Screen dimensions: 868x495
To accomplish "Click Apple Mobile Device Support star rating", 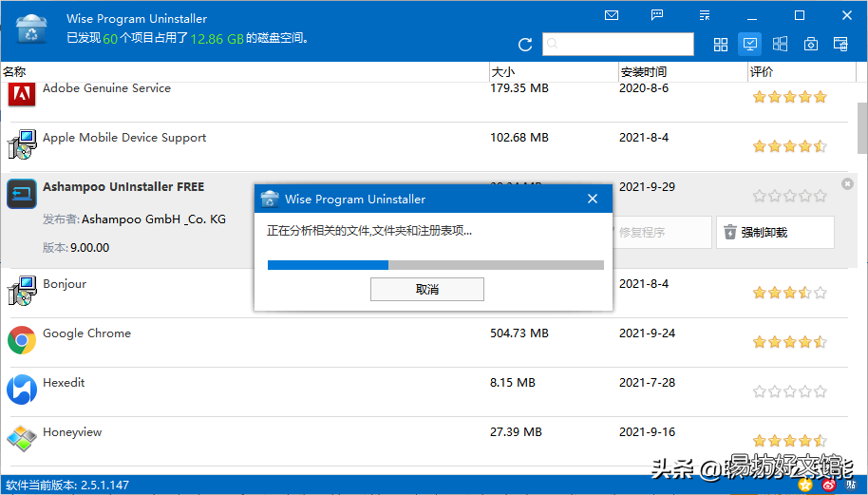I will tap(790, 146).
